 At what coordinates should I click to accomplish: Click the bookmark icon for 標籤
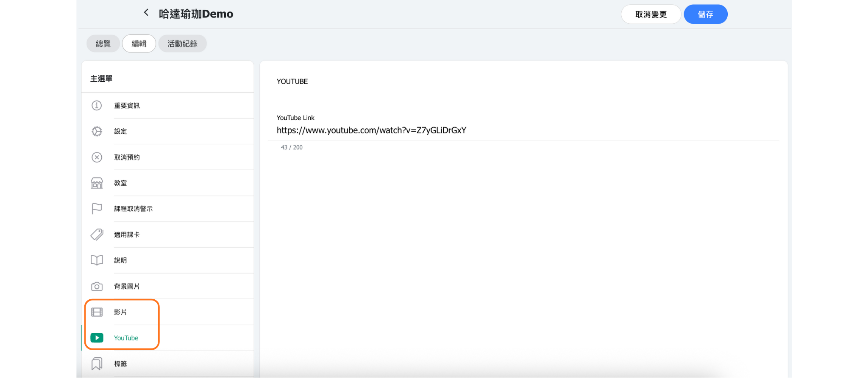(97, 364)
